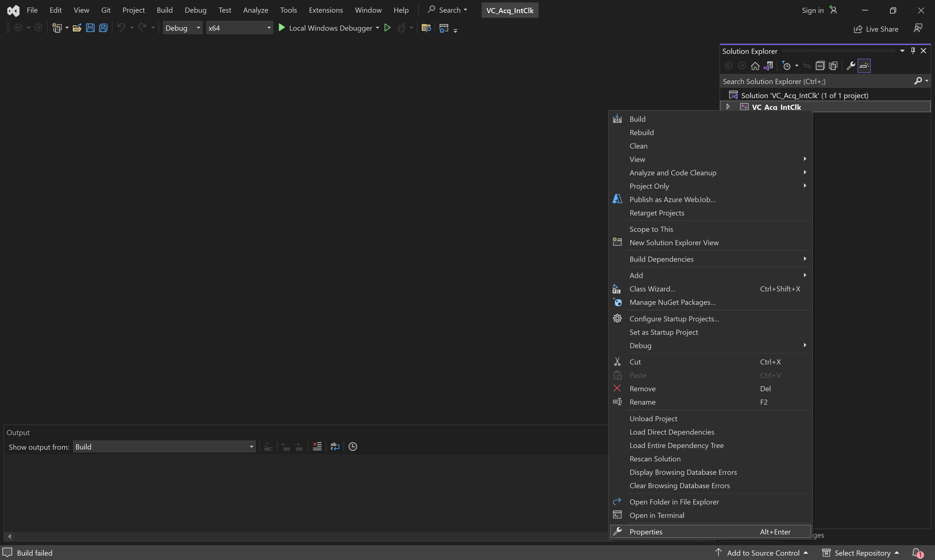Open New Project dropdown arrow in toolbar

pyautogui.click(x=67, y=28)
